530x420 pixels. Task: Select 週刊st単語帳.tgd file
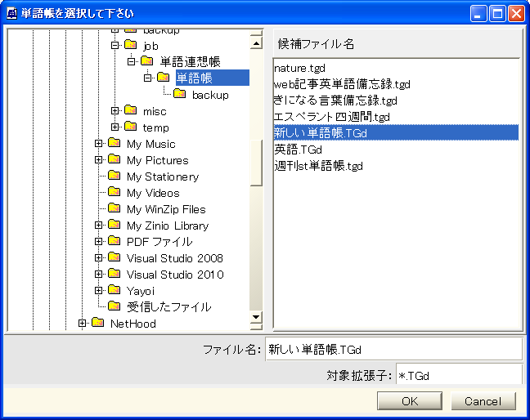click(319, 166)
